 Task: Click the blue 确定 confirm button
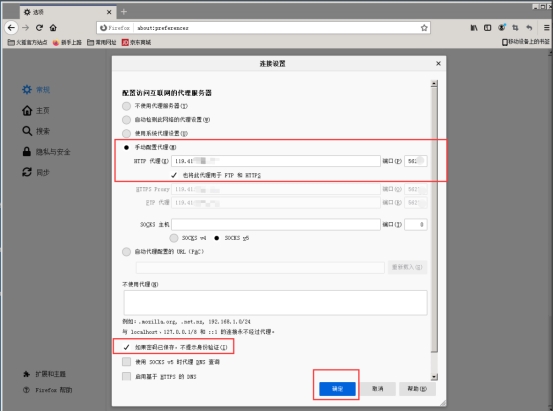point(337,389)
